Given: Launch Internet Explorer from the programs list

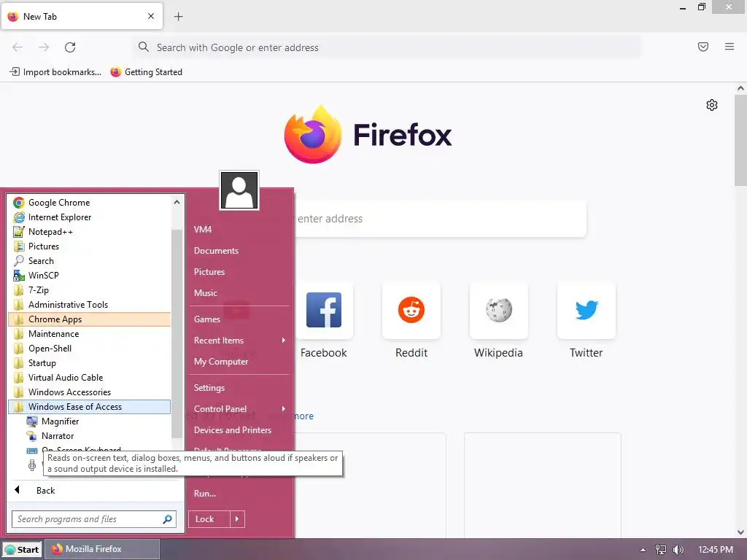Looking at the screenshot, I should tap(89, 217).
